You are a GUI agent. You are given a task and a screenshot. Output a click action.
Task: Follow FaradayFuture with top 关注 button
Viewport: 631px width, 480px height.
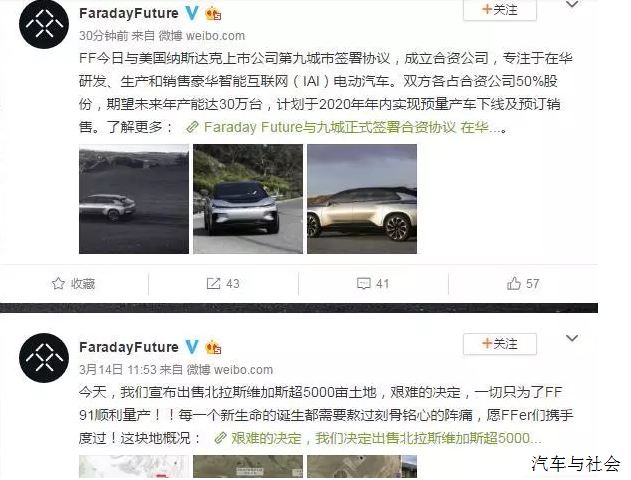(x=500, y=10)
